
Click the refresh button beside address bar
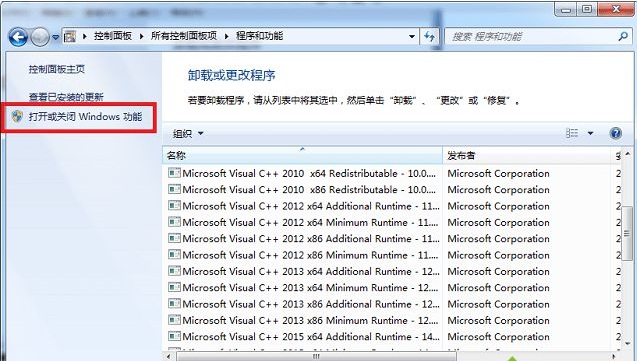click(x=429, y=37)
